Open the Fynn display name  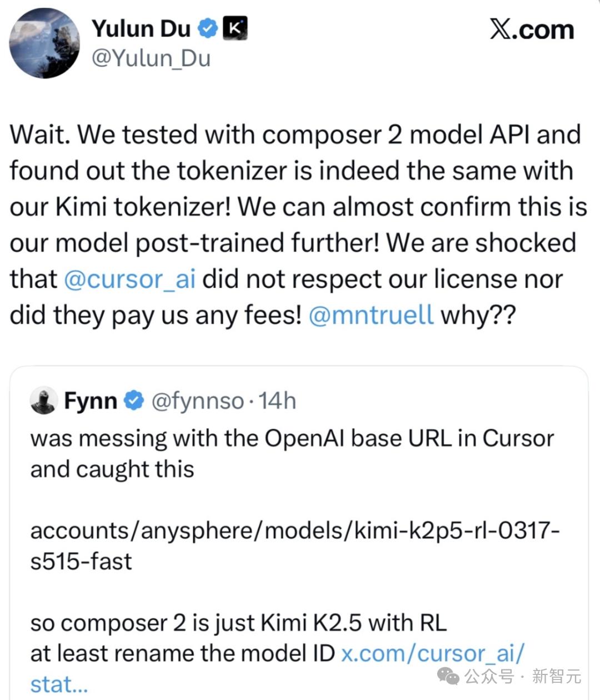[x=91, y=401]
